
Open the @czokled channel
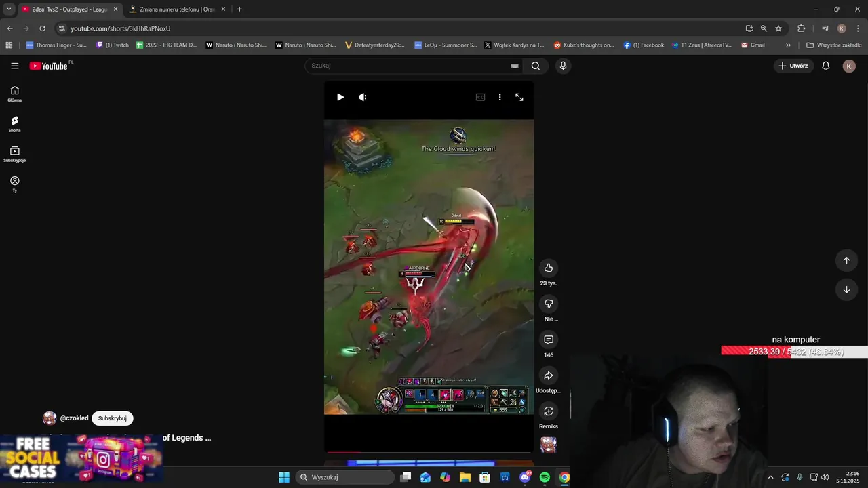[x=74, y=418]
